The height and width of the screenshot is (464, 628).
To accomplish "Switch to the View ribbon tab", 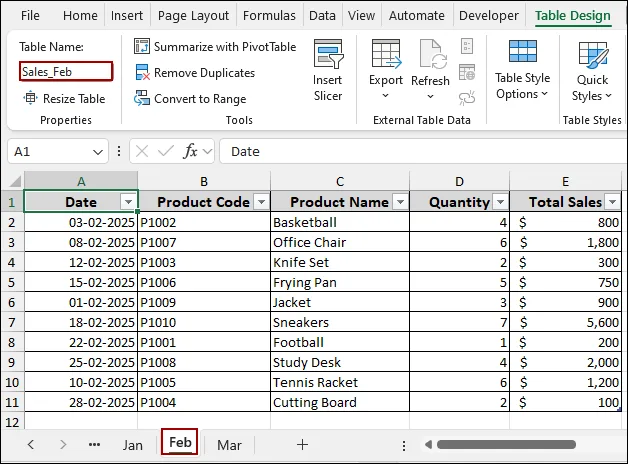I will point(361,16).
